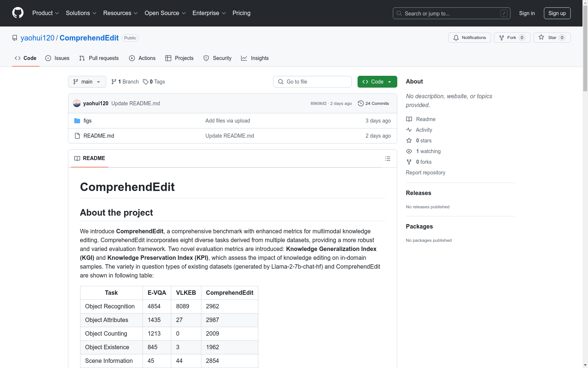
Task: View the 24 Commits history
Action: [373, 103]
